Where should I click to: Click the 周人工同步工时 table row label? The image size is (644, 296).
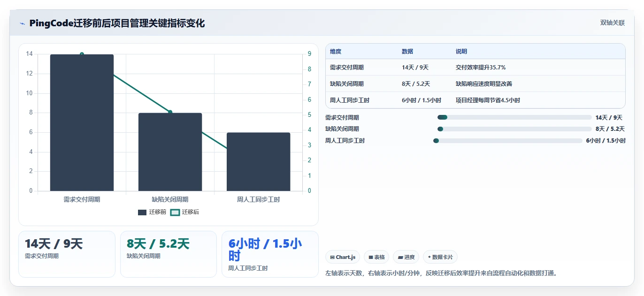tap(350, 100)
